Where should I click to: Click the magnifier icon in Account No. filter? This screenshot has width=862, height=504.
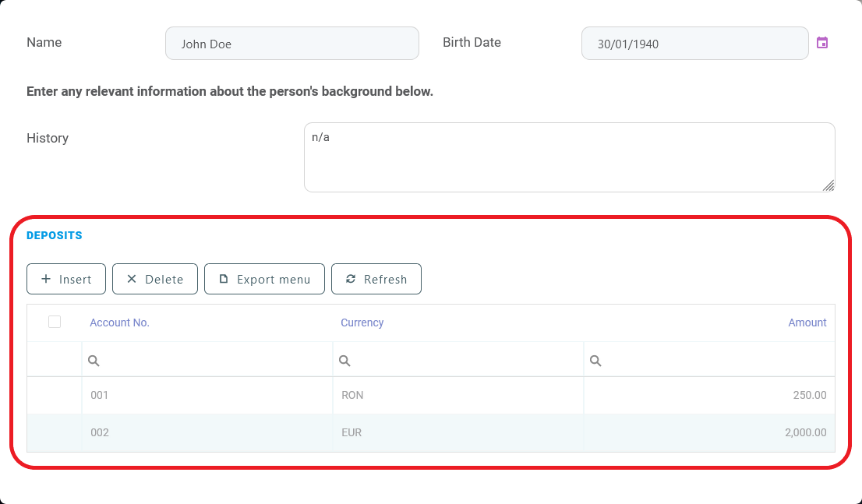tap(93, 360)
